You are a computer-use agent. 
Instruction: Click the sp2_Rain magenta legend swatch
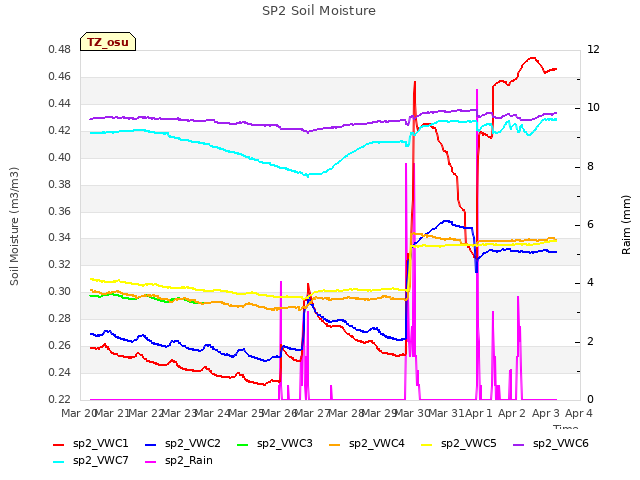point(151,462)
